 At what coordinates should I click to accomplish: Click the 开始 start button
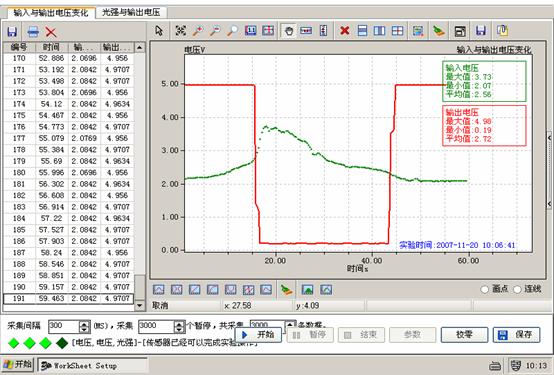258,334
